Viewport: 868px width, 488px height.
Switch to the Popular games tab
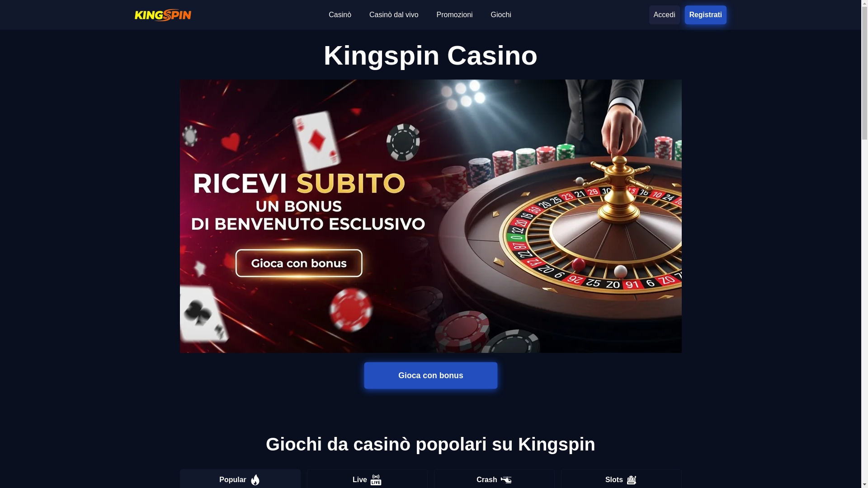tap(240, 479)
